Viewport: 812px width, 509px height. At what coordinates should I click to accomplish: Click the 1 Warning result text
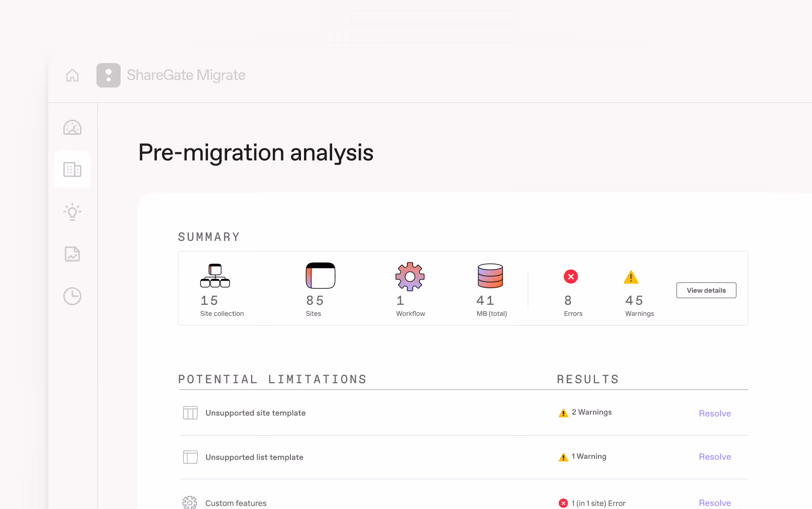pyautogui.click(x=589, y=456)
